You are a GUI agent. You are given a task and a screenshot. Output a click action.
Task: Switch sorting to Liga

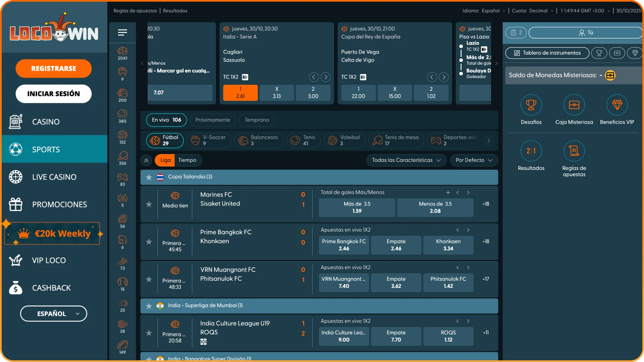[x=165, y=160]
